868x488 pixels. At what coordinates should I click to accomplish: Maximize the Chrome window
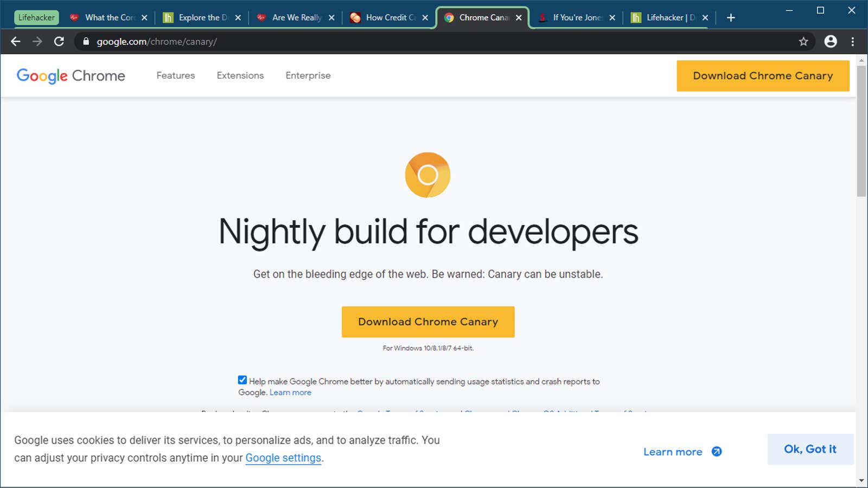coord(820,10)
